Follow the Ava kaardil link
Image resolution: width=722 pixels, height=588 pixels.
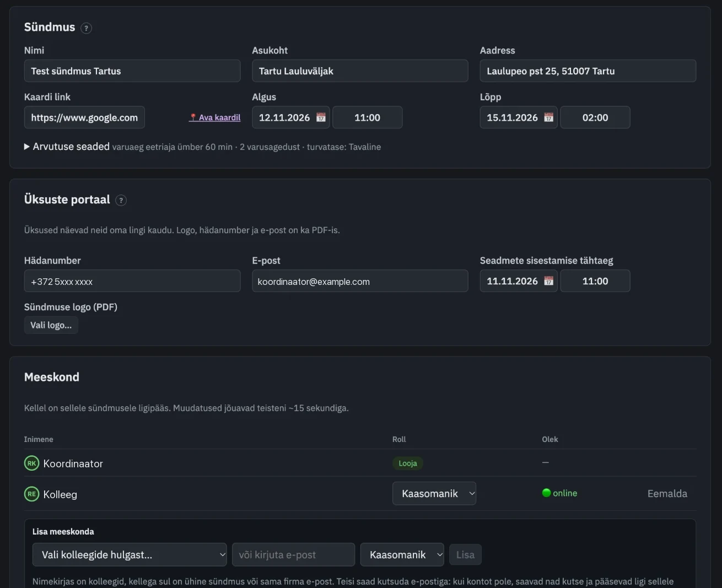click(214, 117)
